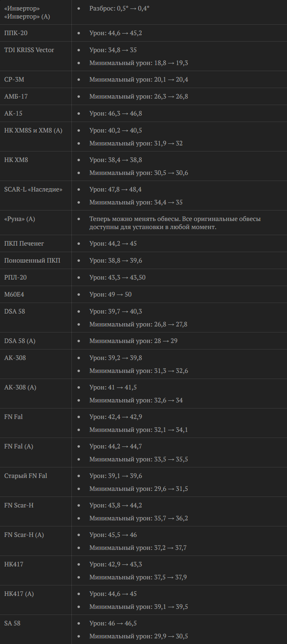This screenshot has height=644, width=287.
Task: Click the TDI KRISS Vector row label
Action: [29, 50]
